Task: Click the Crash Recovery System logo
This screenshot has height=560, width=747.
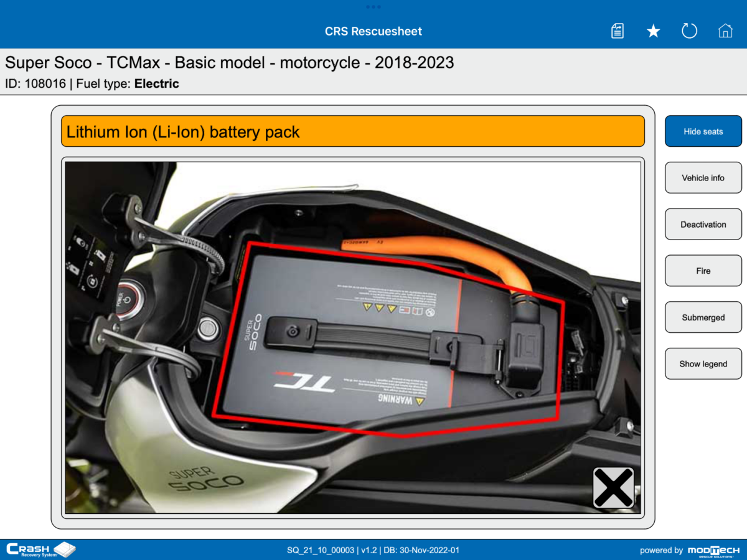Action: 40,549
